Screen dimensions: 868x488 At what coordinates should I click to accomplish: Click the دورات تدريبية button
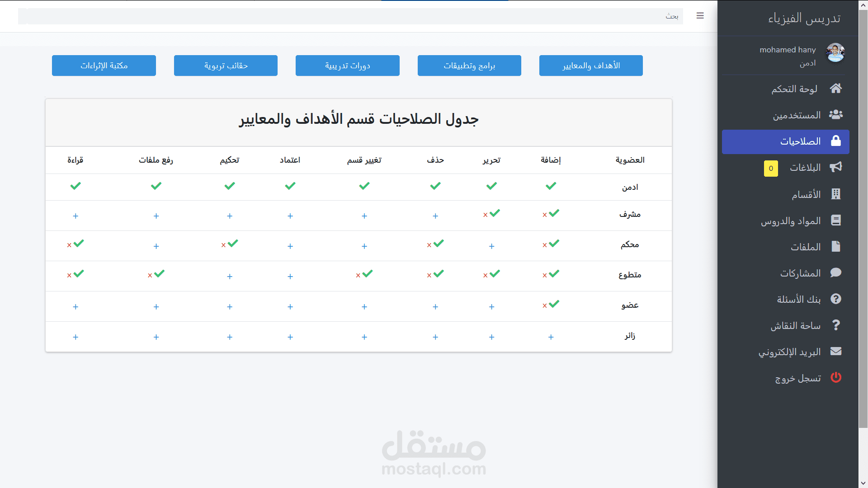coord(347,66)
